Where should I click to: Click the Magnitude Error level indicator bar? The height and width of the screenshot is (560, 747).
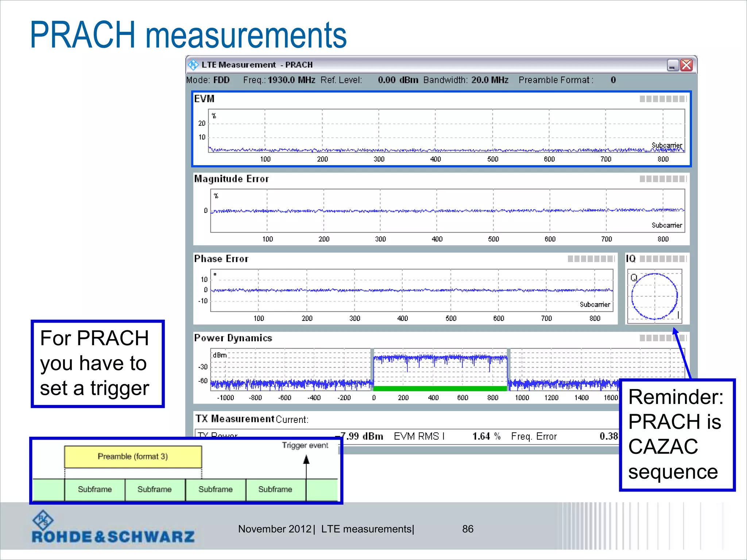click(x=663, y=179)
